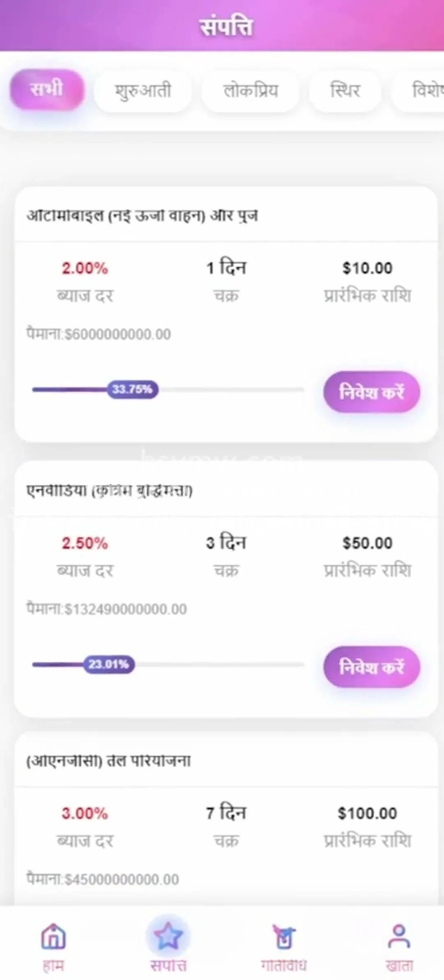Click the 2.00% interest rate value

85,268
